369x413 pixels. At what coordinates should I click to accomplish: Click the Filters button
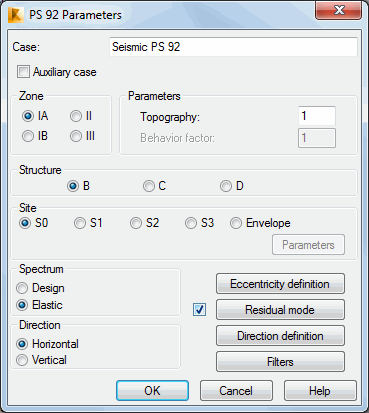(x=280, y=362)
